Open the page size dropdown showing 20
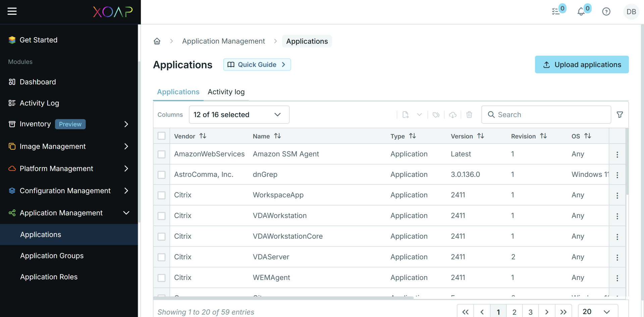The width and height of the screenshot is (644, 317). click(x=598, y=312)
